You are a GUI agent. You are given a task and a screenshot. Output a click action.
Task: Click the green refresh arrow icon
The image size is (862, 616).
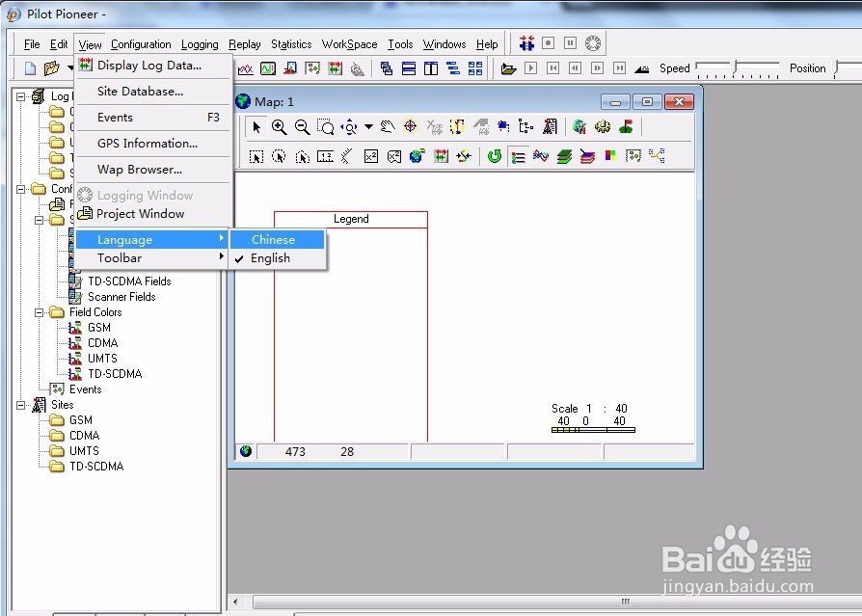(495, 156)
